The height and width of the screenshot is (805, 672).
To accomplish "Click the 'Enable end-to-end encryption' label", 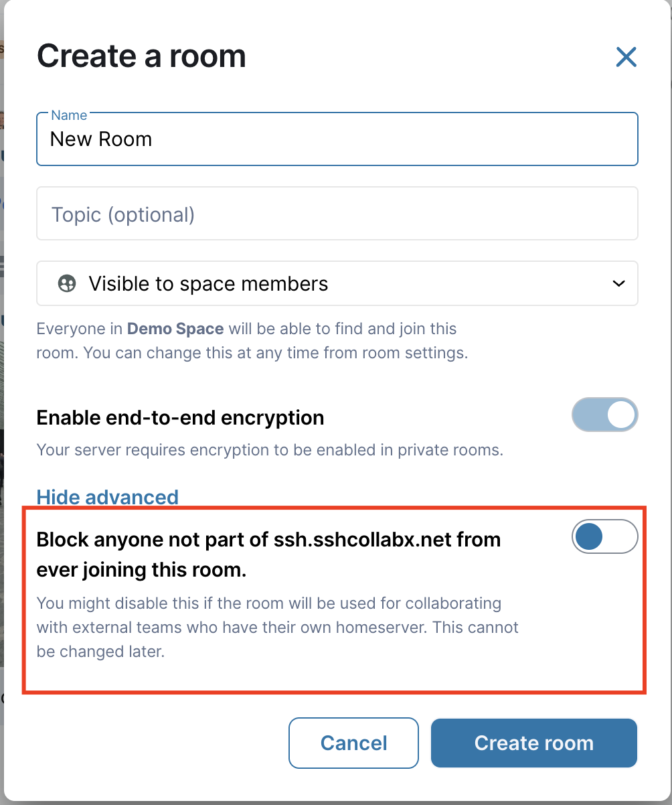I will tap(180, 418).
